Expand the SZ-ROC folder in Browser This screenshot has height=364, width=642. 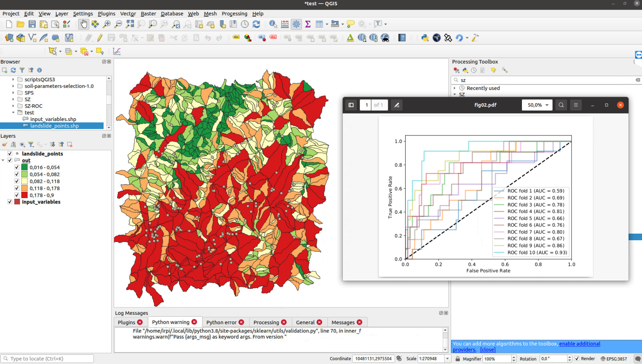tap(13, 106)
